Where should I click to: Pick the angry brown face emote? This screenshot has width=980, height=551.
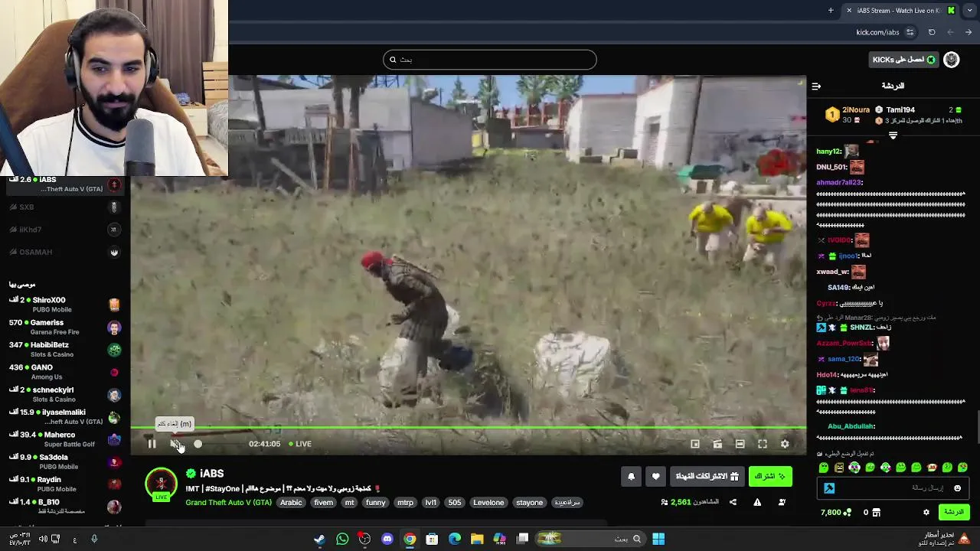coord(839,468)
